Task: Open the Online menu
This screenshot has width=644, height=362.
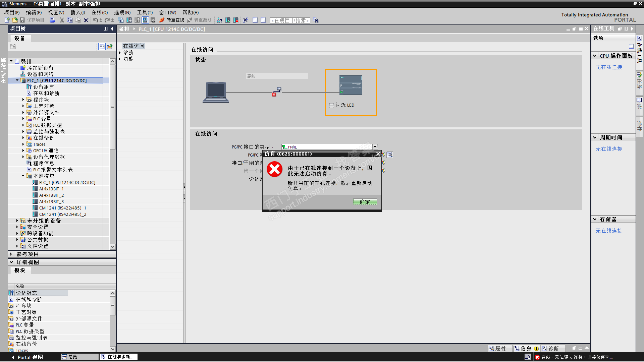Action: [99, 12]
